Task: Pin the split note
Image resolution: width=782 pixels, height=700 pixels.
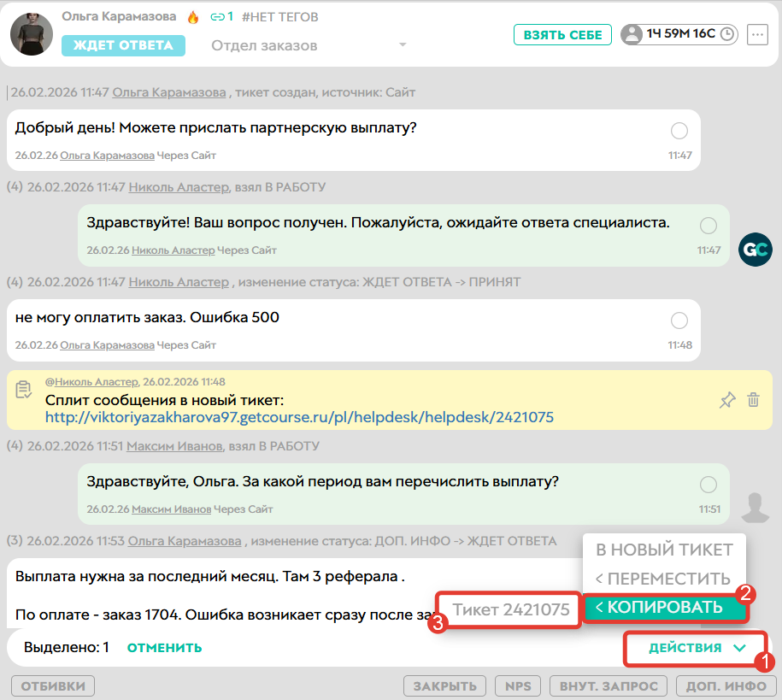Action: pyautogui.click(x=727, y=400)
